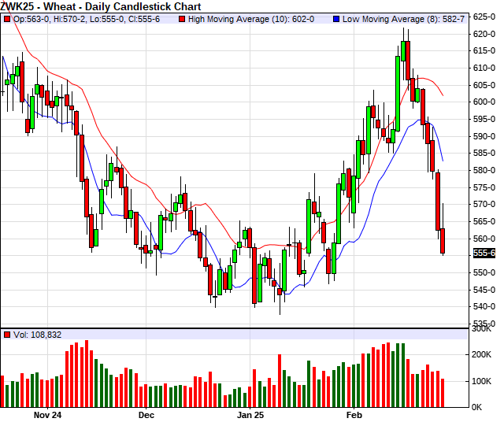
Task: Click the last red candlestick on the right
Action: (443, 240)
